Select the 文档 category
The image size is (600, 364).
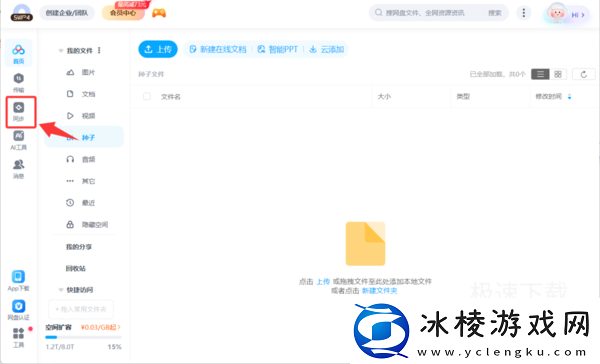84,94
